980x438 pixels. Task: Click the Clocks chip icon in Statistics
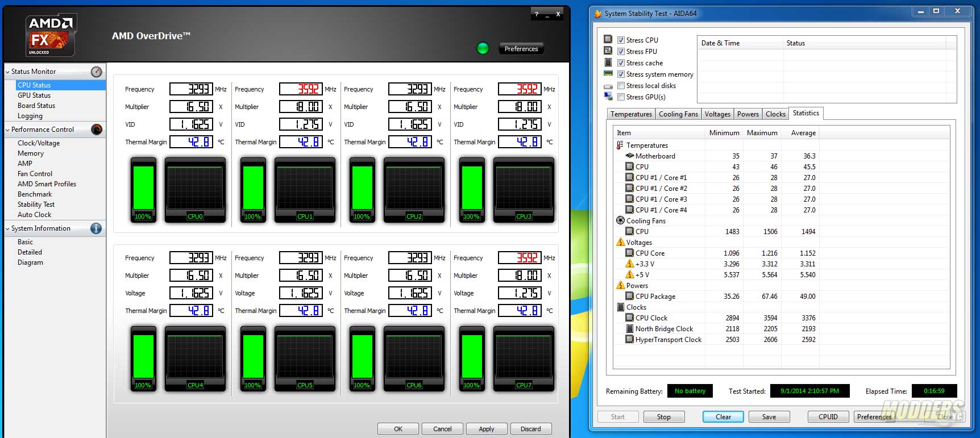620,307
